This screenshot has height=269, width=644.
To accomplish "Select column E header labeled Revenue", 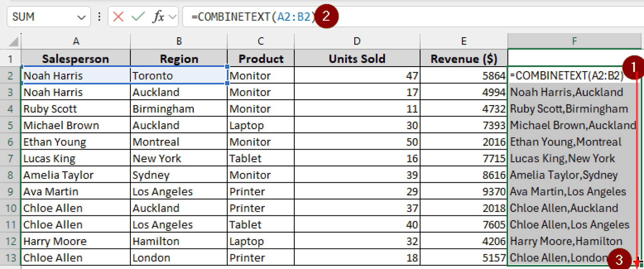I will pos(463,41).
